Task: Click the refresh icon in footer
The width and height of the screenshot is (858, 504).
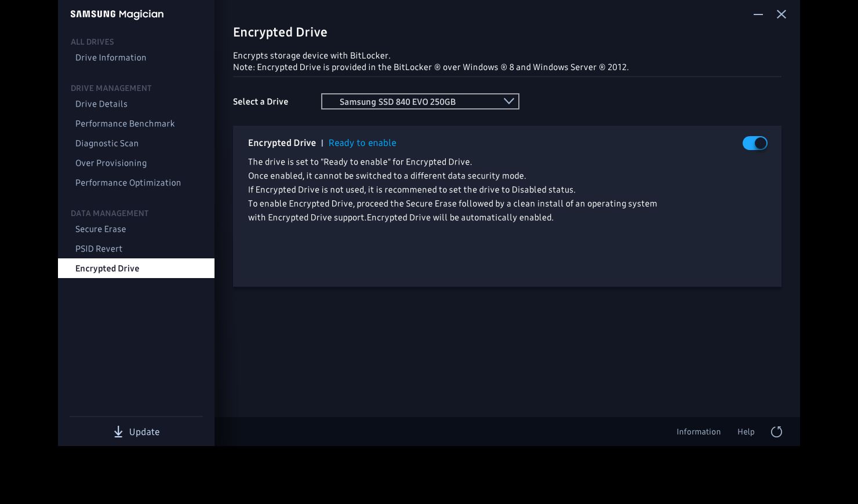Action: pos(776,432)
